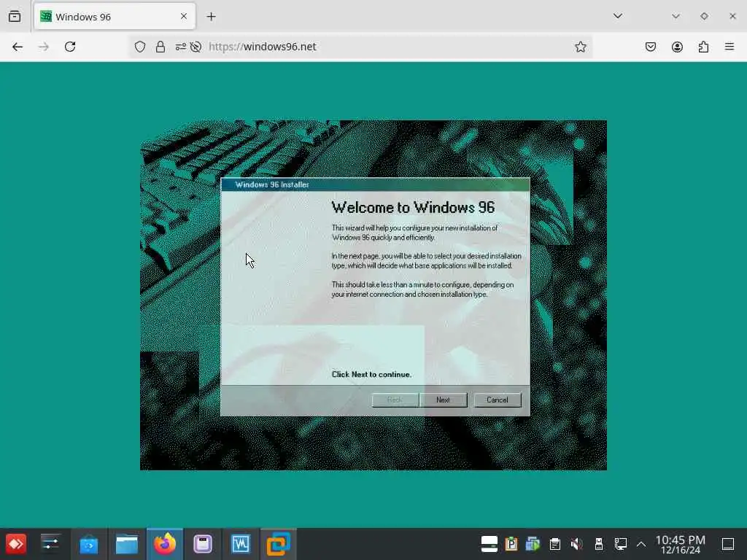Open site permissions icon in address bar
This screenshot has width=747, height=560.
(x=181, y=47)
